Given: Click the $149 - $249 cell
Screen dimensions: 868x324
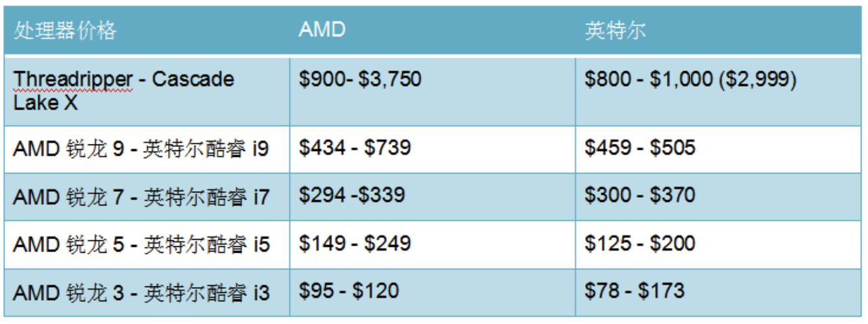Looking at the screenshot, I should point(432,245).
